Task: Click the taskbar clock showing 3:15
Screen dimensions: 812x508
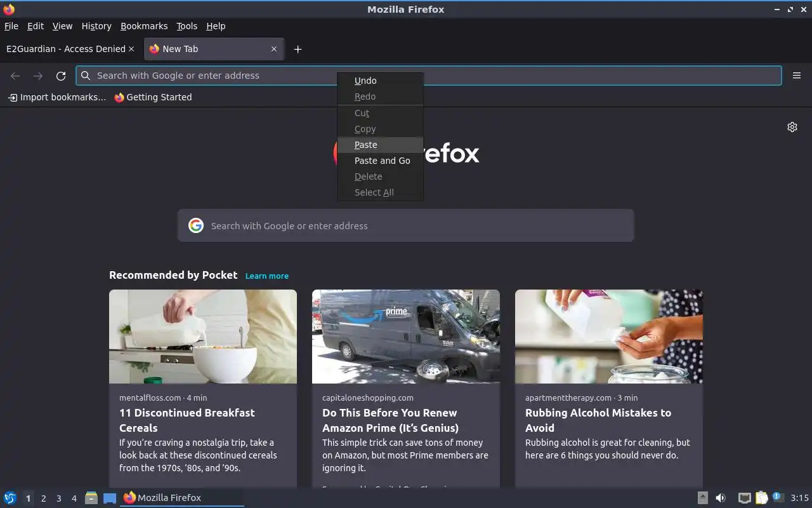Action: pos(799,498)
